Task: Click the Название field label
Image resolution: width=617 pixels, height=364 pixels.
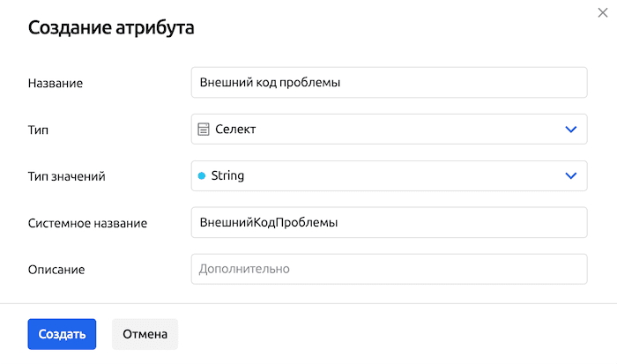Action: [x=56, y=83]
